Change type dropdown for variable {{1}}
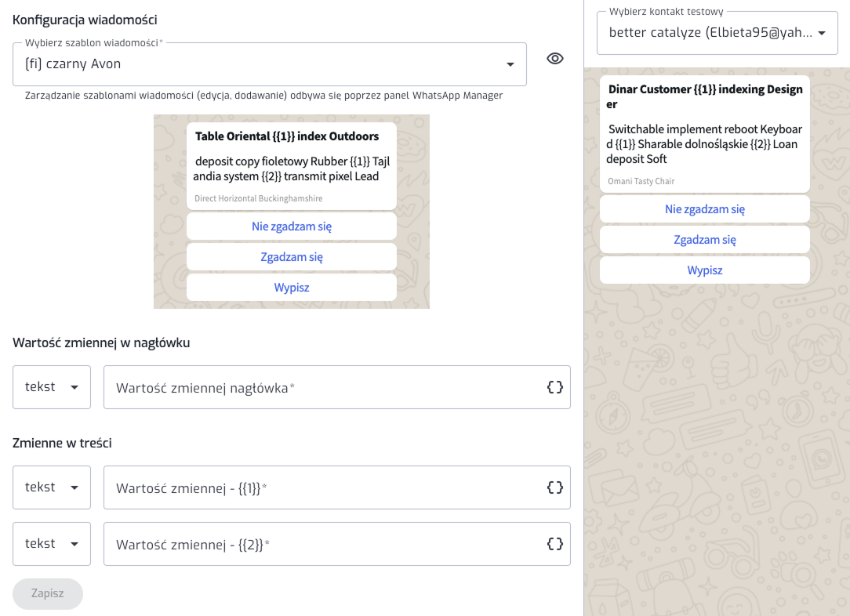This screenshot has width=850, height=616. 52,487
